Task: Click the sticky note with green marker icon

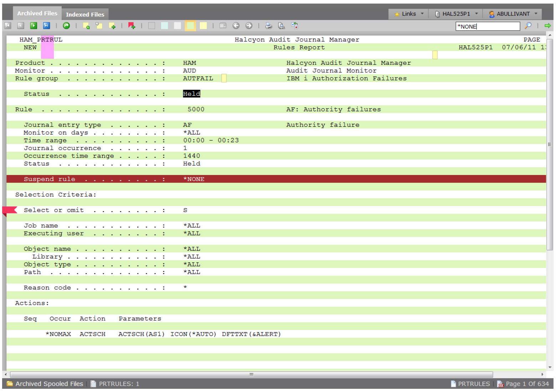Action: tap(86, 26)
